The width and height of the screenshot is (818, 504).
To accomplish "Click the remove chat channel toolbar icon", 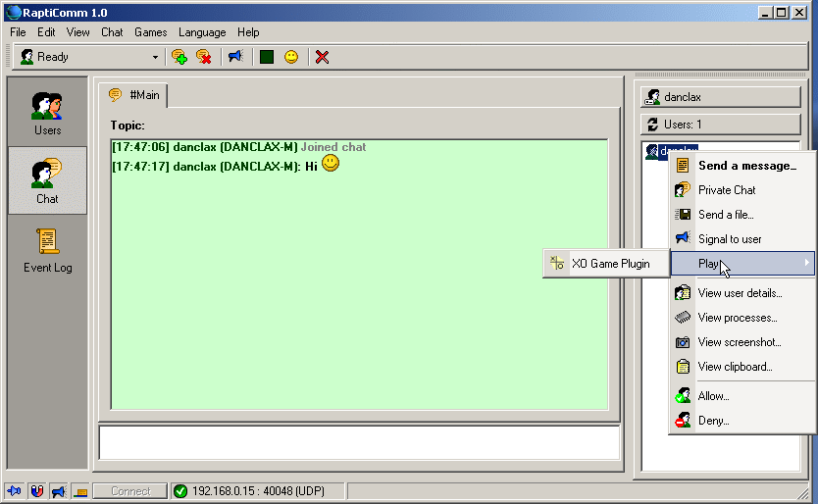I will [x=203, y=57].
